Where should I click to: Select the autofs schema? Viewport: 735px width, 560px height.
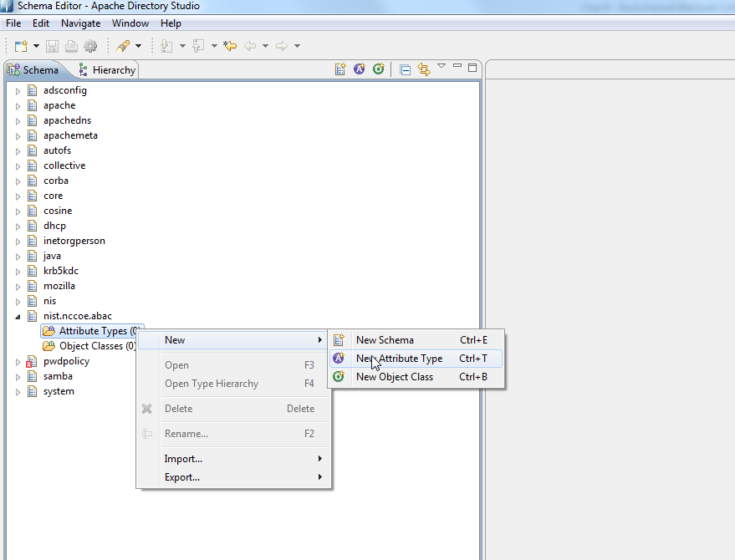[57, 150]
